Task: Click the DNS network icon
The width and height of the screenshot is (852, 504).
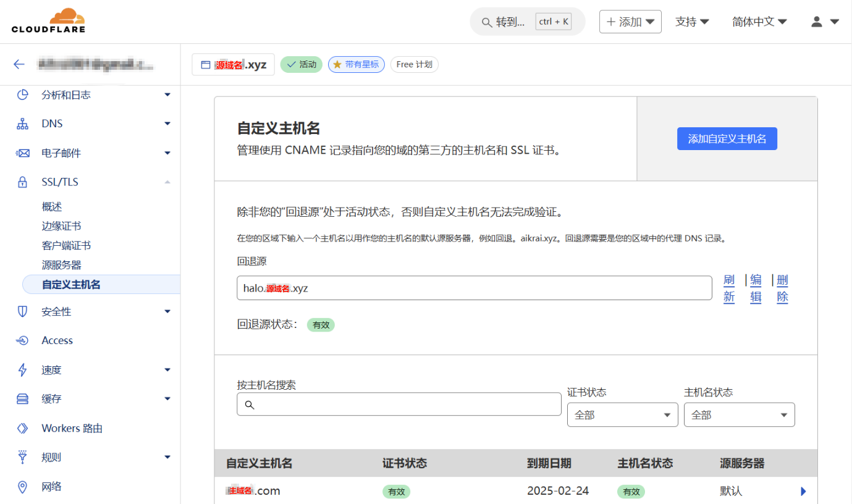Action: click(23, 124)
